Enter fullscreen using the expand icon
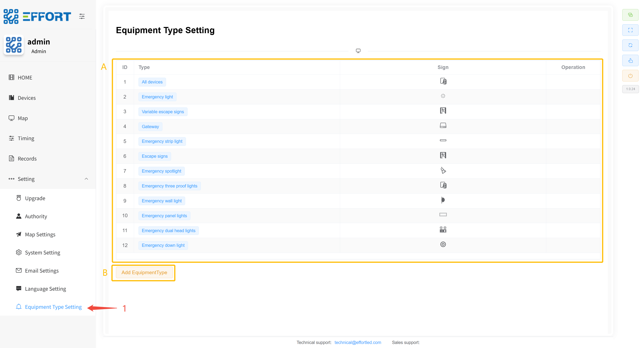The image size is (644, 348). [630, 30]
